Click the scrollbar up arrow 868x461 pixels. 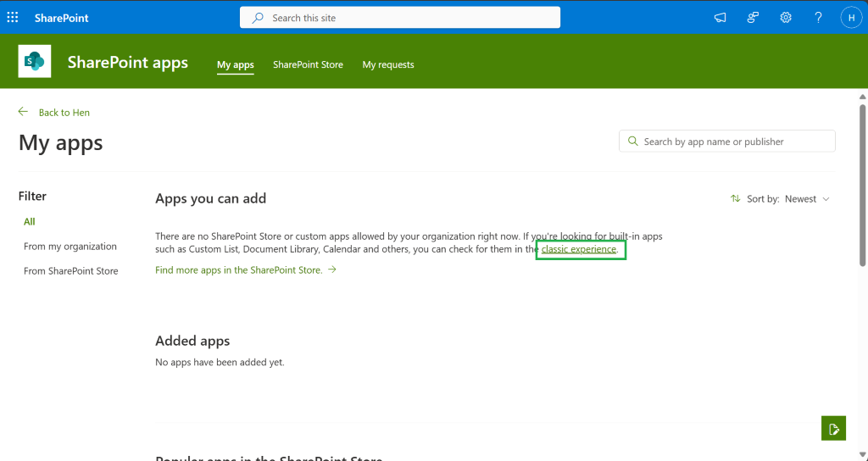tap(862, 97)
